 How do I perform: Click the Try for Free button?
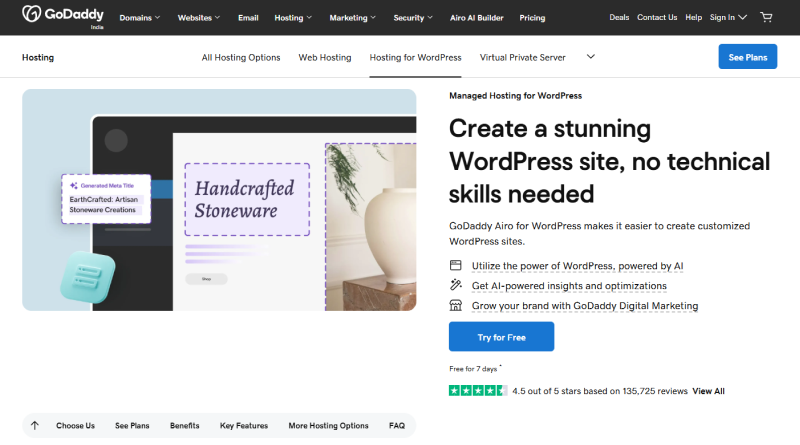(x=502, y=336)
